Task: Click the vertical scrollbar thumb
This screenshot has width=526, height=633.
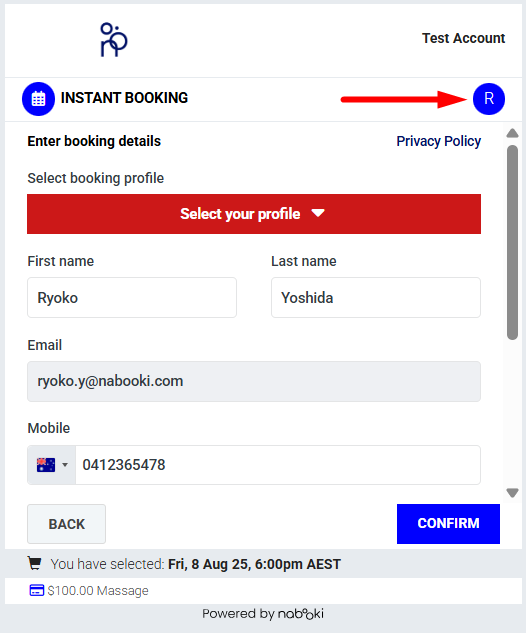Action: [x=512, y=243]
